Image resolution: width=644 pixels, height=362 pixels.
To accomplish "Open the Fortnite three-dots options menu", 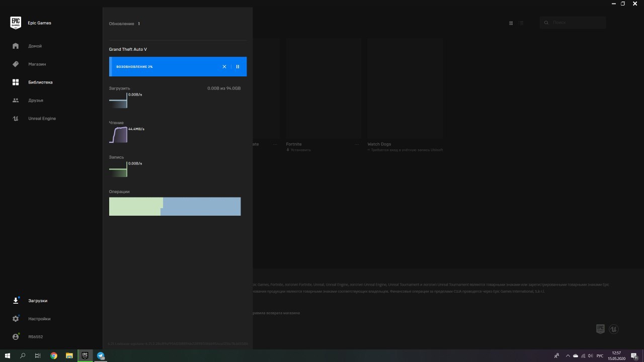I will click(357, 144).
